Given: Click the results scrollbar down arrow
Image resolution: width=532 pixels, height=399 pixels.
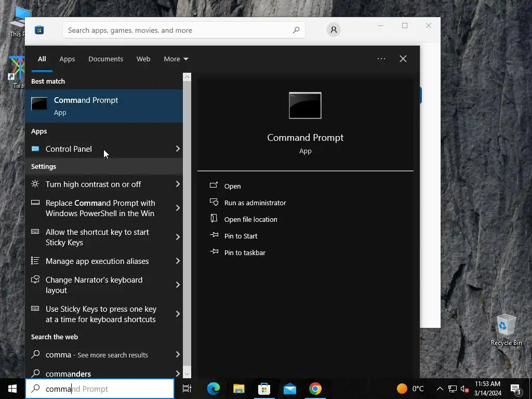Looking at the screenshot, I should pos(187,374).
